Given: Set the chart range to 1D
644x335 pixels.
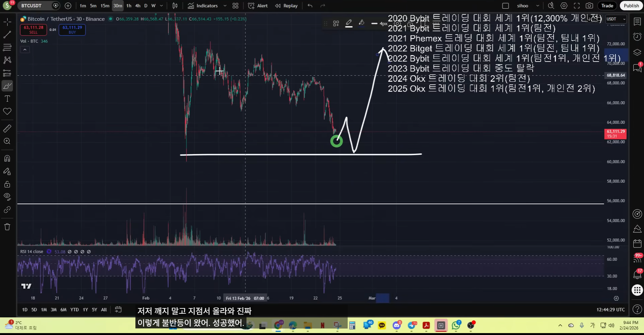Looking at the screenshot, I should point(25,310).
